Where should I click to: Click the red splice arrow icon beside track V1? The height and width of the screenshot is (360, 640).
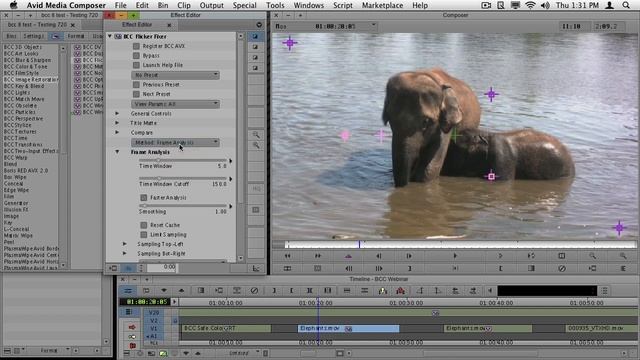tap(132, 327)
